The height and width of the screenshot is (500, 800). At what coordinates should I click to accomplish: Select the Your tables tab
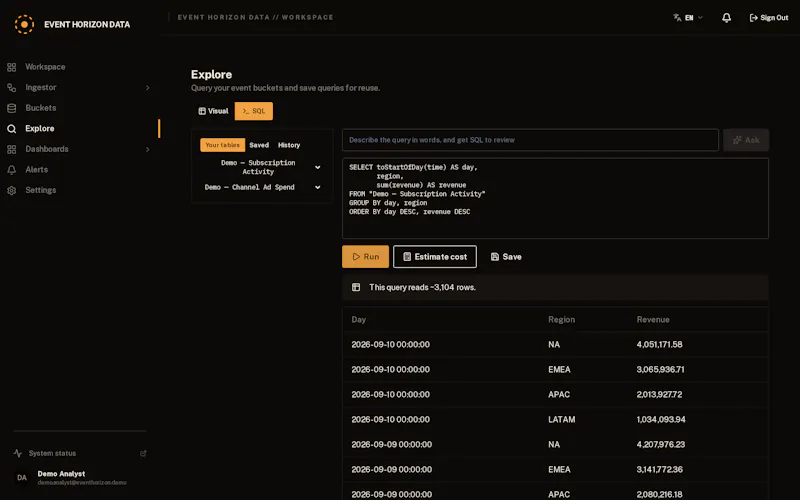coord(222,145)
